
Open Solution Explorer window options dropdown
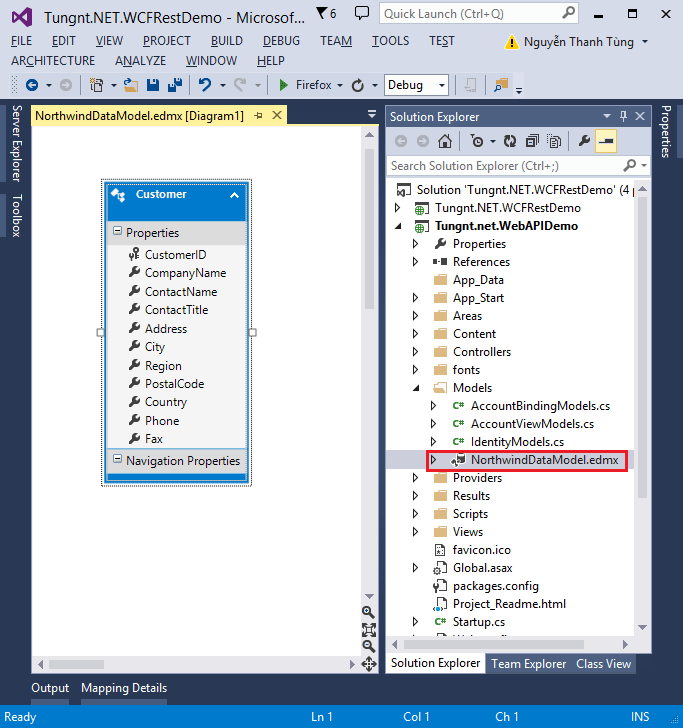[607, 116]
